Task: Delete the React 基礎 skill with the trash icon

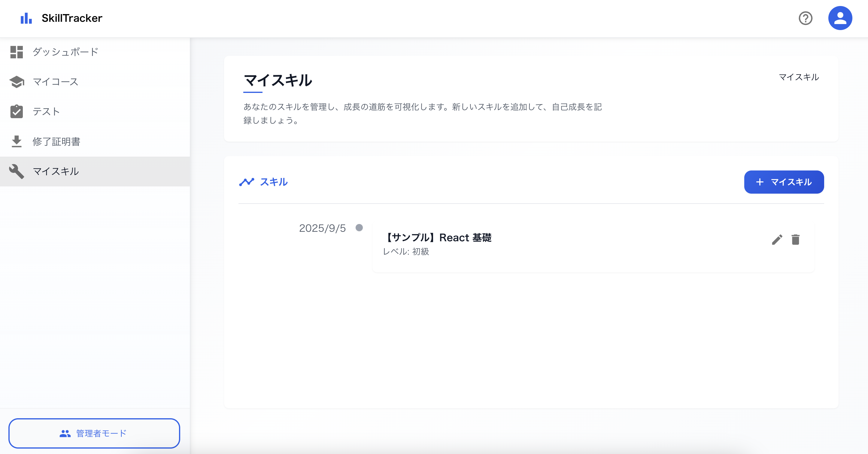Action: [x=796, y=240]
